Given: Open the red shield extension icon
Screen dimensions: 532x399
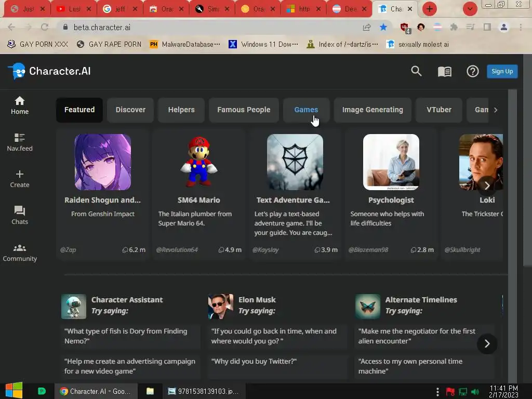Looking at the screenshot, I should (405, 28).
